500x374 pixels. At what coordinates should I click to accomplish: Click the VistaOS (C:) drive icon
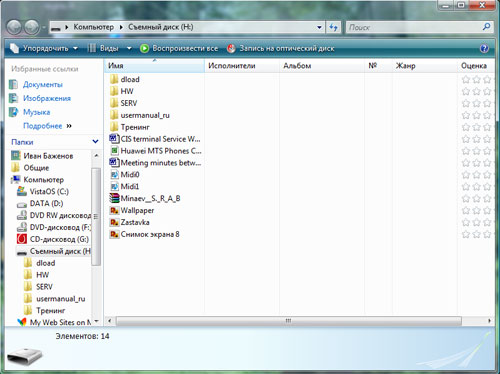(22, 191)
